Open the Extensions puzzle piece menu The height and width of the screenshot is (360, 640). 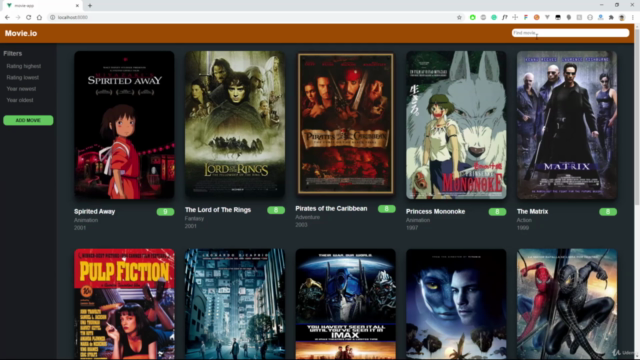(x=611, y=17)
